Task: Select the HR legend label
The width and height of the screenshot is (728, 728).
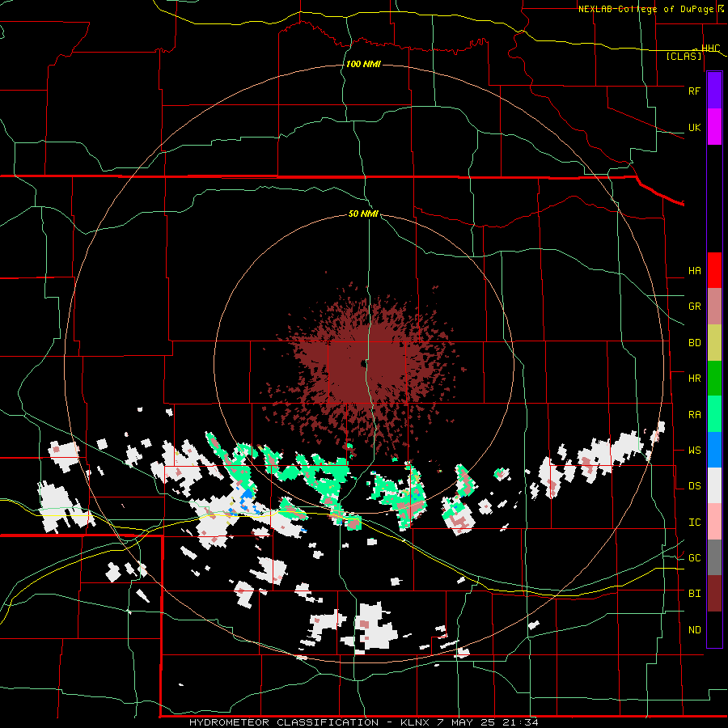Action: 694,379
